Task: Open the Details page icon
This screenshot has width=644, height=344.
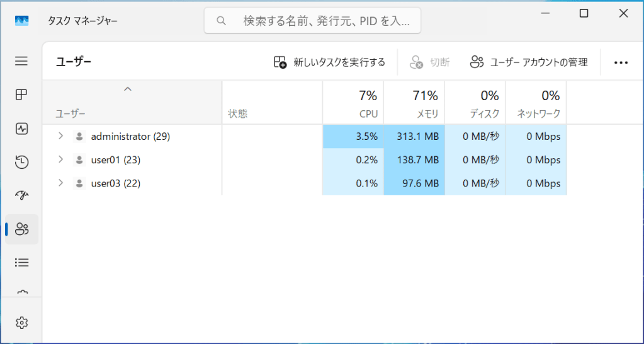Action: 21,262
